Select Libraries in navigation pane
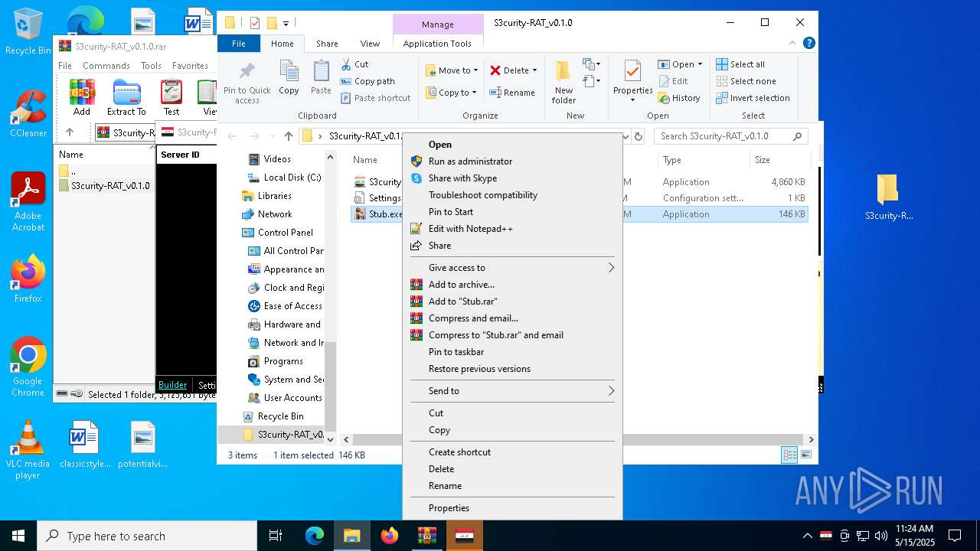Screen dimensions: 980x551 pyautogui.click(x=266, y=196)
